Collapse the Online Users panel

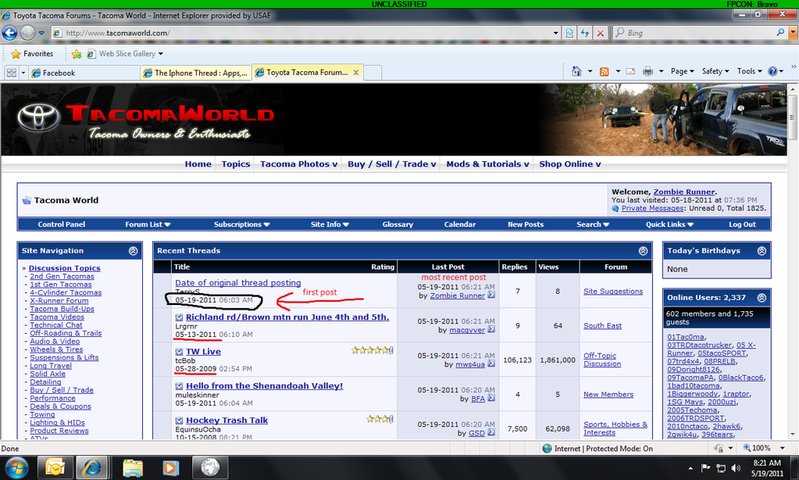click(762, 298)
